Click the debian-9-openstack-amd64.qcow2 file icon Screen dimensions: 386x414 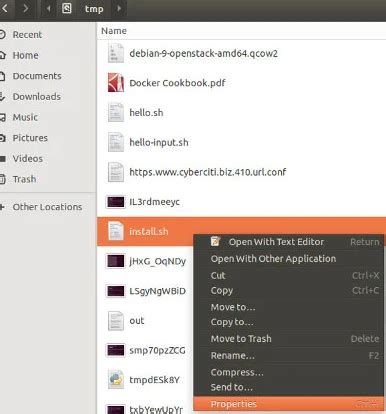point(116,53)
